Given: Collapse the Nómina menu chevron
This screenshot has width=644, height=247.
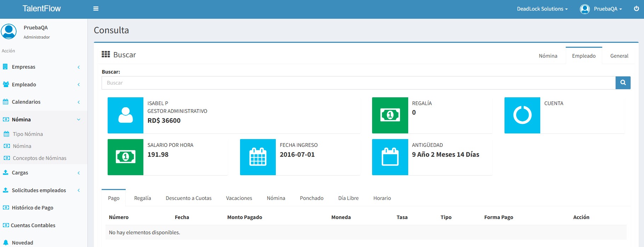Looking at the screenshot, I should point(79,120).
